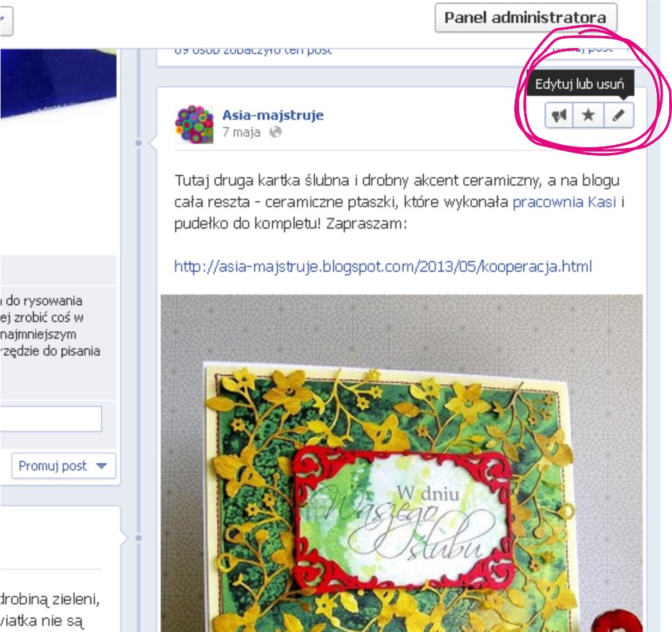672x632 pixels.
Task: Click the Edytuj lub usuń tooltip
Action: (x=580, y=83)
